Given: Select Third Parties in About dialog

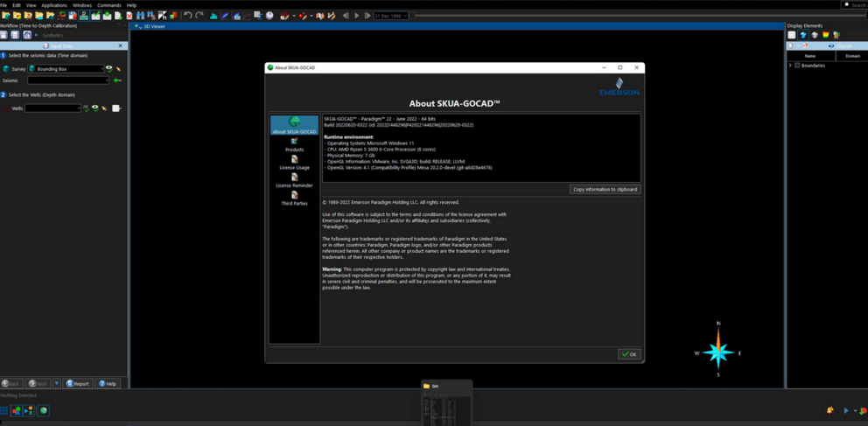Looking at the screenshot, I should point(295,199).
